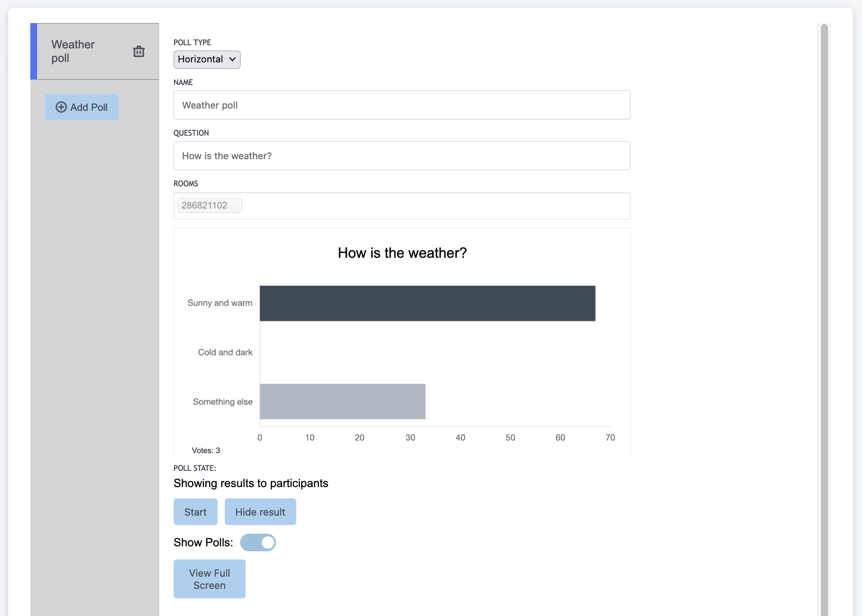Delete the Weather poll using trash icon
The image size is (862, 616).
click(139, 52)
